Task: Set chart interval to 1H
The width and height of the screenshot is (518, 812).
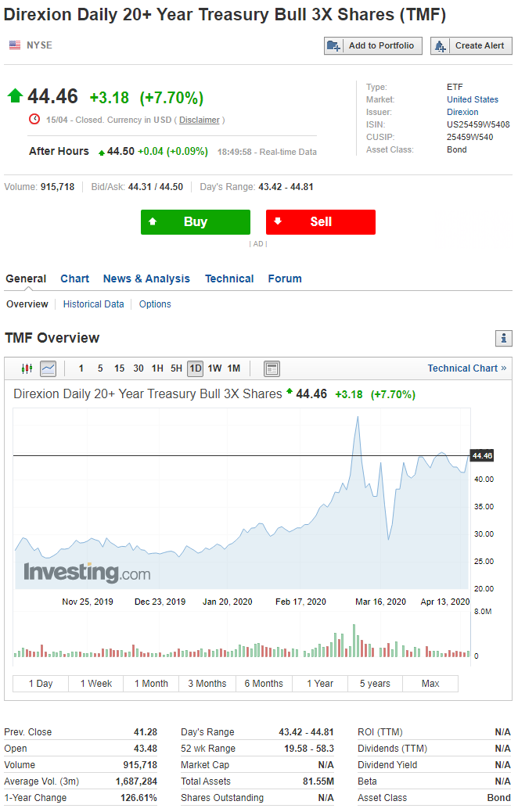Action: [x=157, y=368]
